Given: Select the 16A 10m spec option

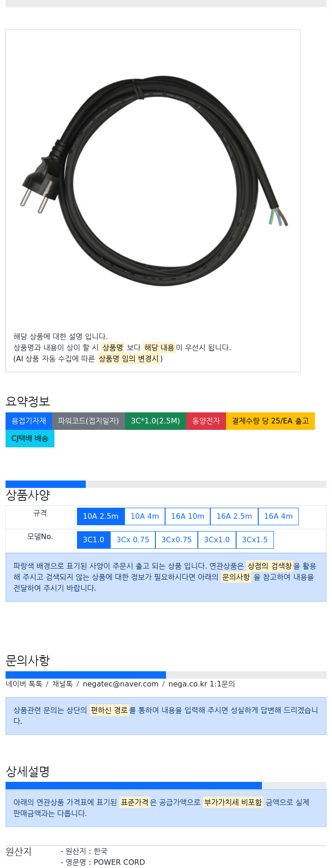Looking at the screenshot, I should (188, 516).
